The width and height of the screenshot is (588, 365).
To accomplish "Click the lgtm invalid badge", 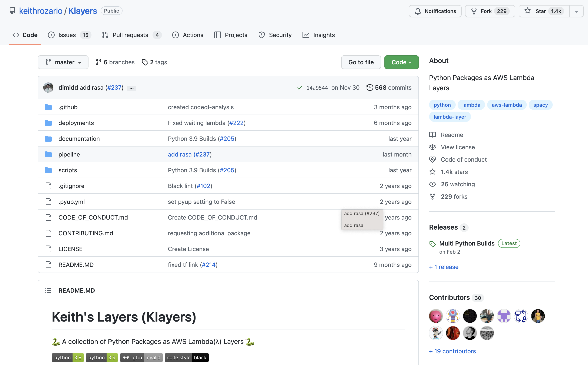I will [x=141, y=358].
